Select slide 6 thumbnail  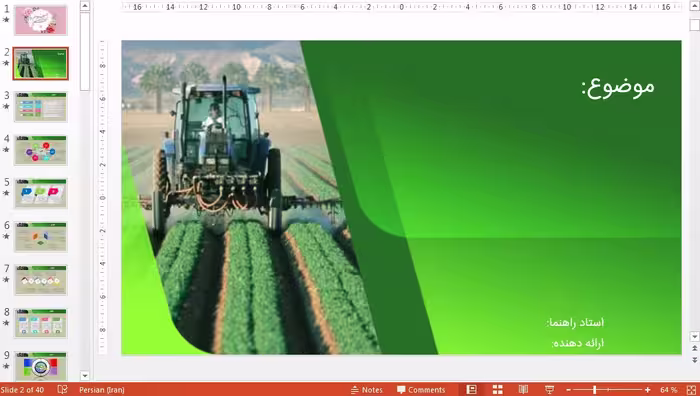coord(41,237)
